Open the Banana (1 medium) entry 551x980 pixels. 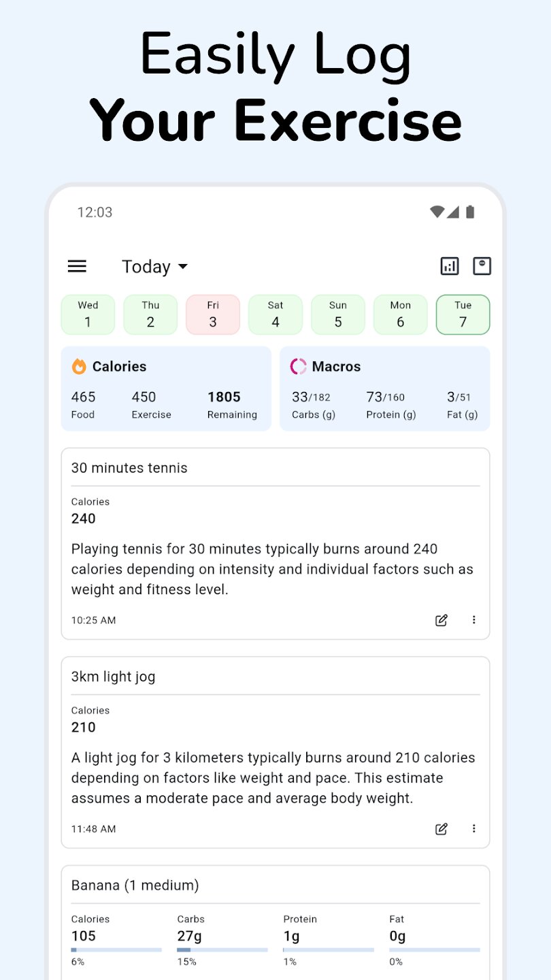point(135,885)
